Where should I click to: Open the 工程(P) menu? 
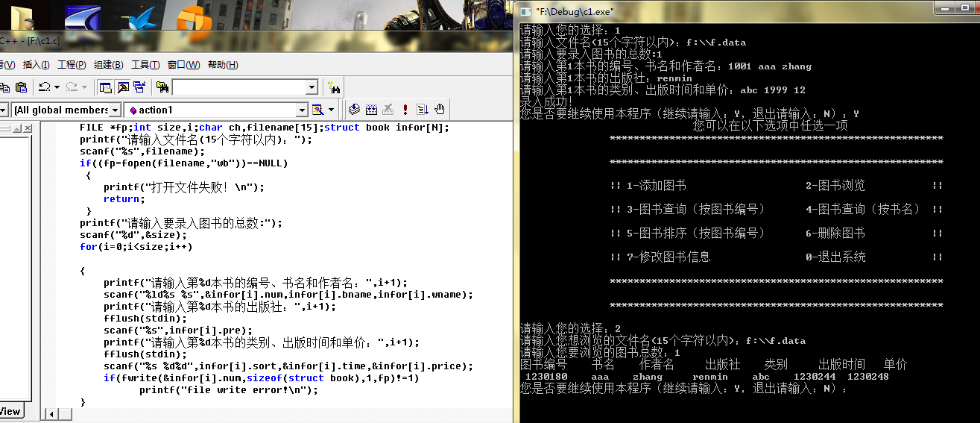click(x=72, y=65)
